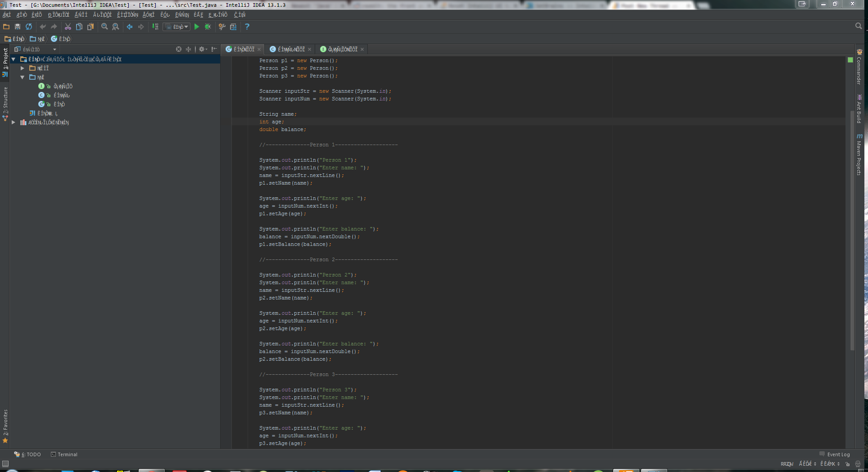Click the Search Everywhere magnifier at top right

[859, 26]
